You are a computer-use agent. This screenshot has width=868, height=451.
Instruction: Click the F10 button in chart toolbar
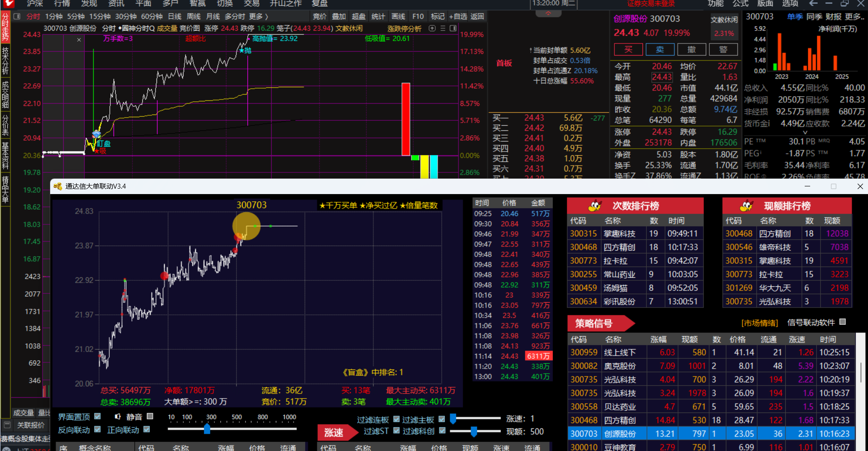point(418,16)
